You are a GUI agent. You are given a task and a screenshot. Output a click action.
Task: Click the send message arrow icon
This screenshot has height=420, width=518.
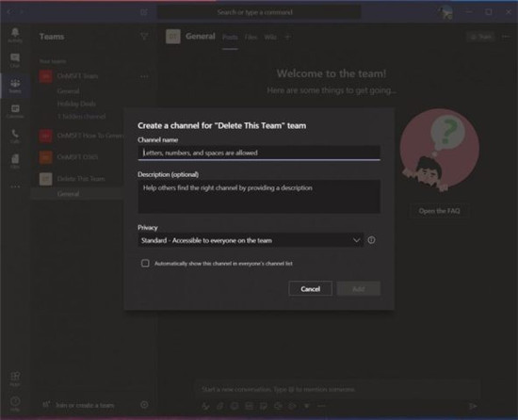tap(473, 406)
